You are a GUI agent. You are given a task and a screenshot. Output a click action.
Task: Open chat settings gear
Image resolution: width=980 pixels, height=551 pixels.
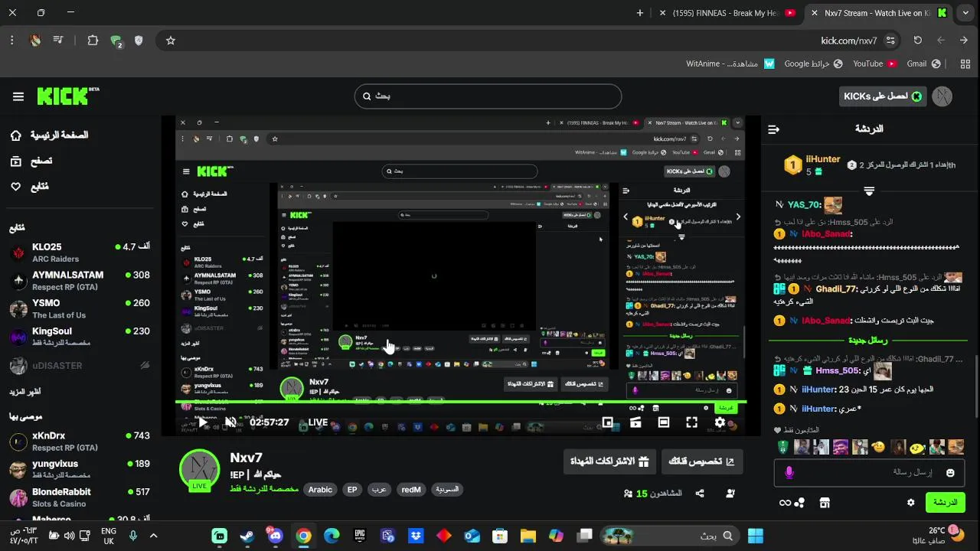pos(910,503)
